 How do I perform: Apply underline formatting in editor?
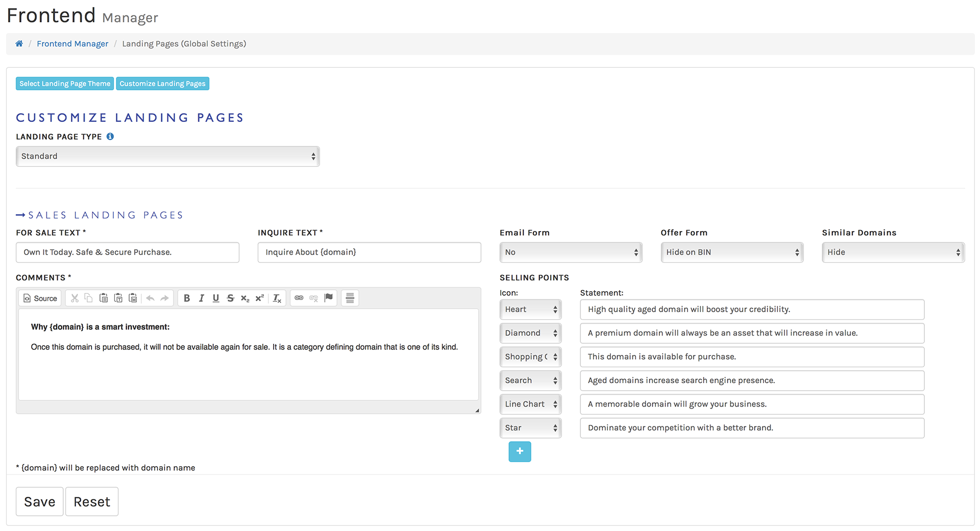[216, 298]
